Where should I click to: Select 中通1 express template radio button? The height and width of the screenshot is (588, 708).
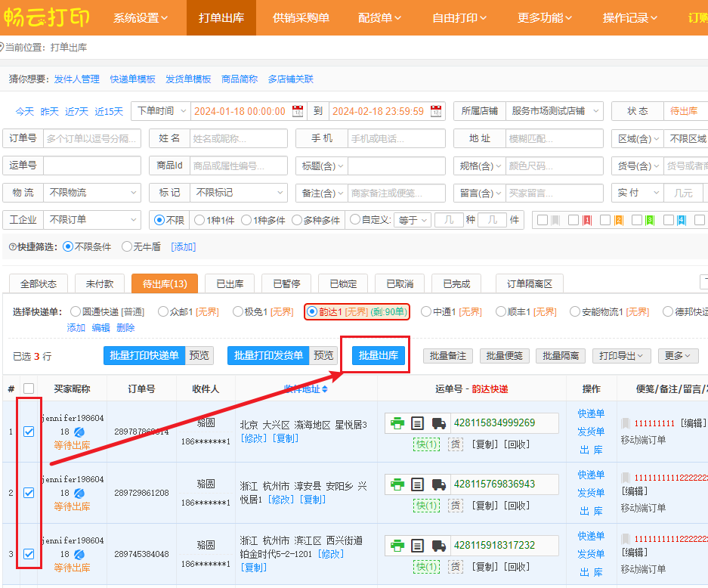click(x=426, y=311)
